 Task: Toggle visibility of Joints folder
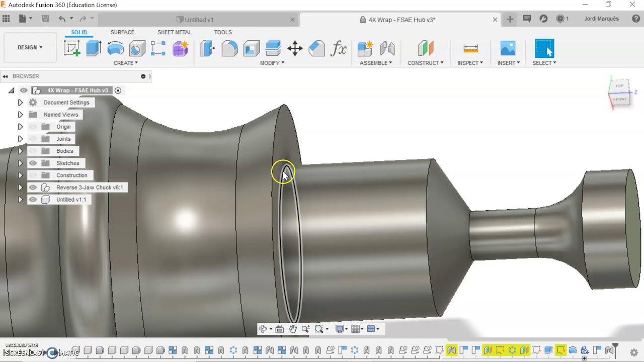33,139
